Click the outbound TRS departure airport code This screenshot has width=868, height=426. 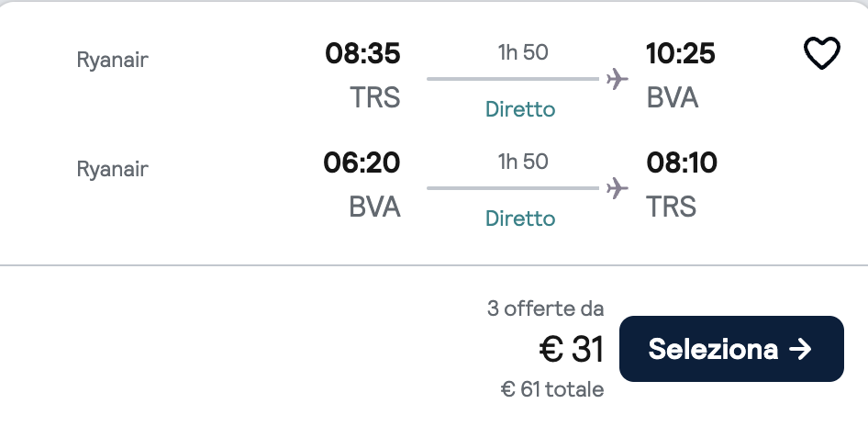point(374,97)
